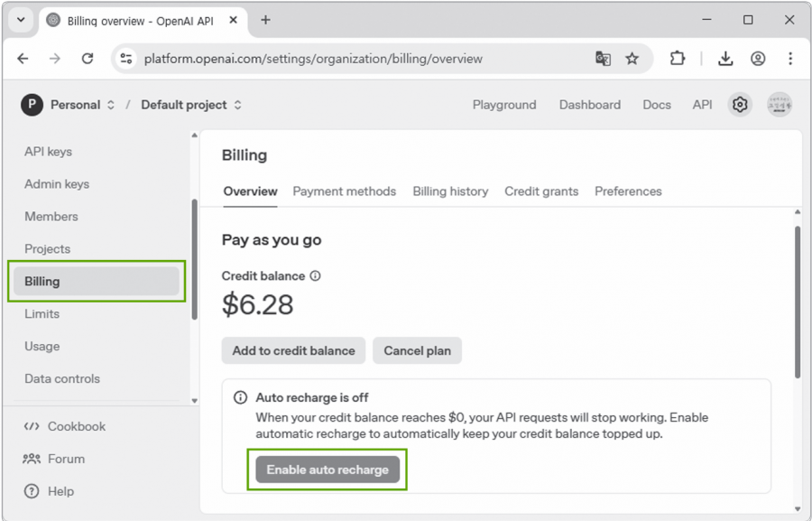Click the Forum people icon

coord(32,459)
